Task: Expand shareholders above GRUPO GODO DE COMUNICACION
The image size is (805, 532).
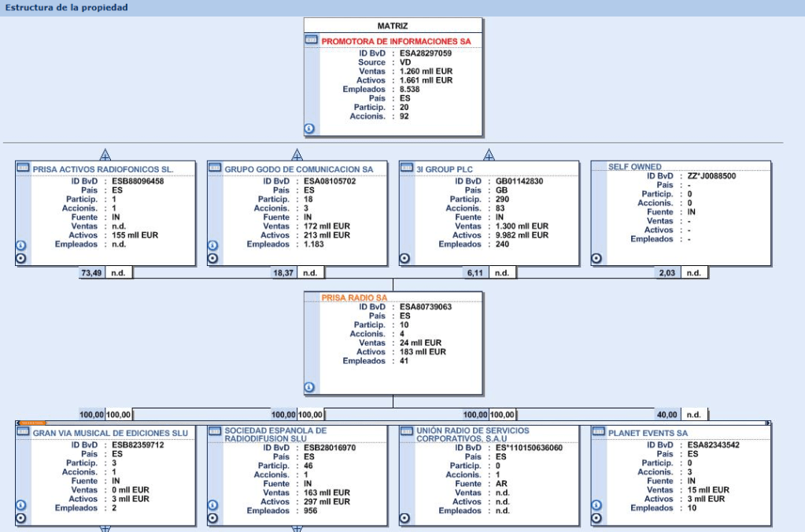Action: tap(297, 154)
